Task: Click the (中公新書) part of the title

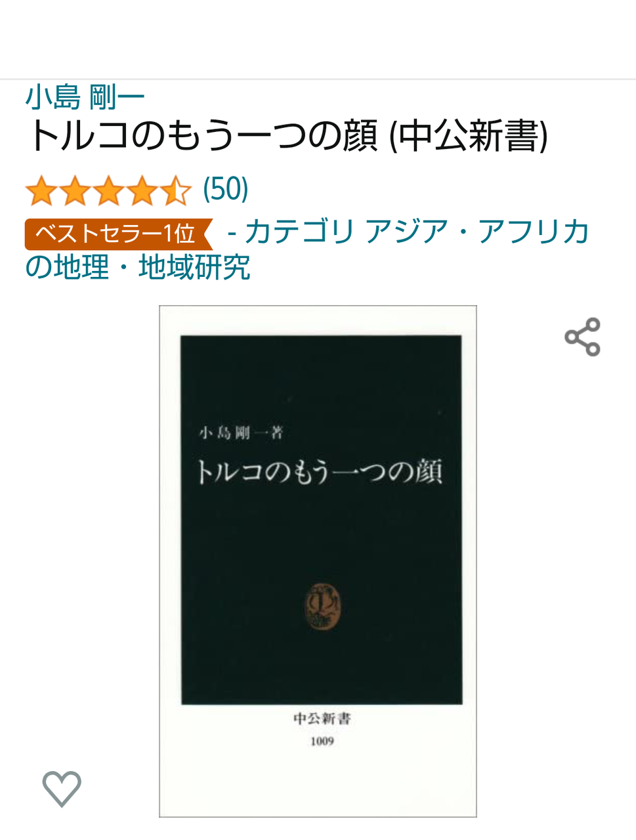Action: click(469, 136)
